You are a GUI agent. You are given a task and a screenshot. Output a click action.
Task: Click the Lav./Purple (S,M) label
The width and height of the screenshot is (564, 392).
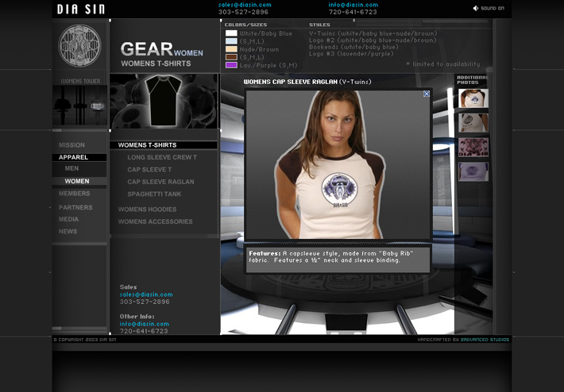268,65
